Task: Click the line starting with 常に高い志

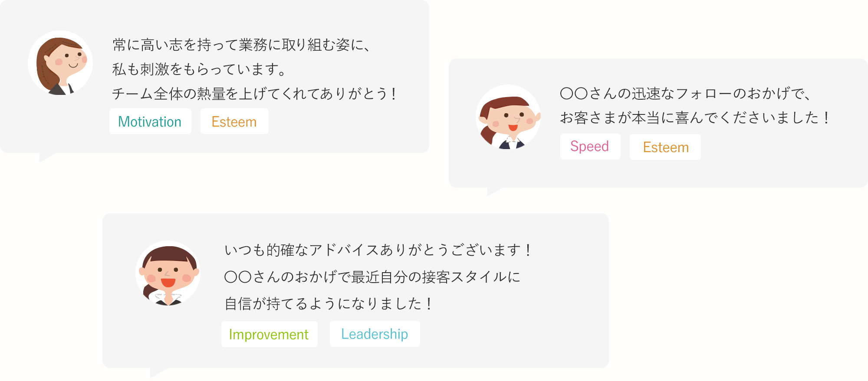Action: click(x=241, y=45)
